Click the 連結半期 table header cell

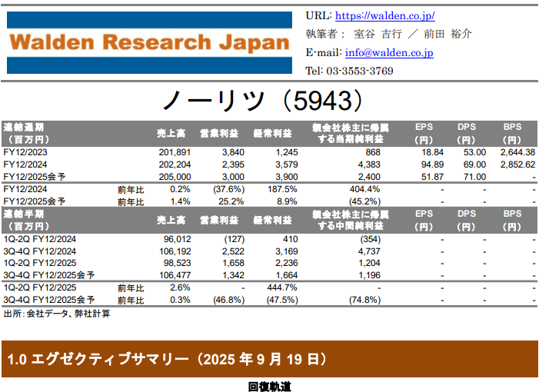point(27,221)
